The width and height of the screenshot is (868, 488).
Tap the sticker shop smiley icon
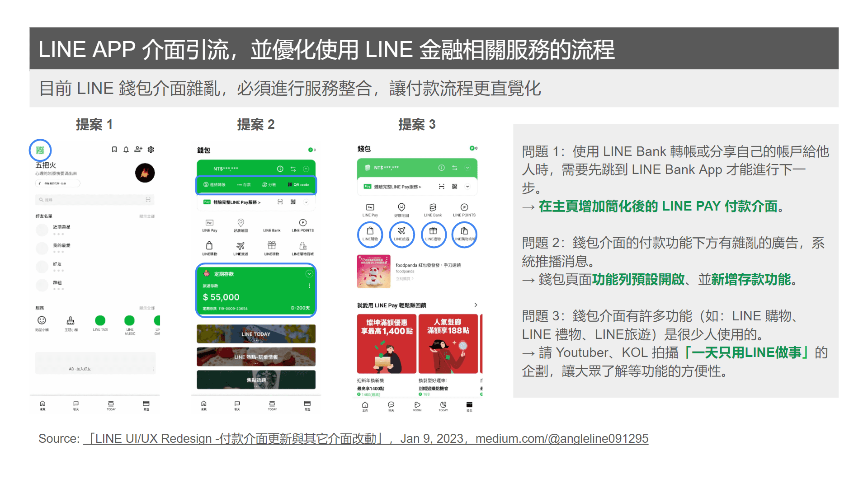[x=42, y=320]
